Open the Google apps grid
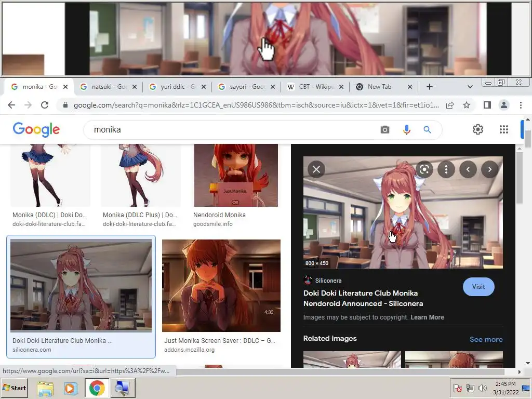Image resolution: width=532 pixels, height=399 pixels. [504, 129]
